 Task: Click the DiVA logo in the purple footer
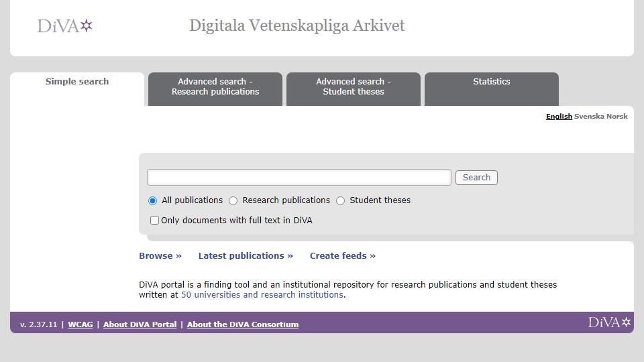pyautogui.click(x=609, y=322)
